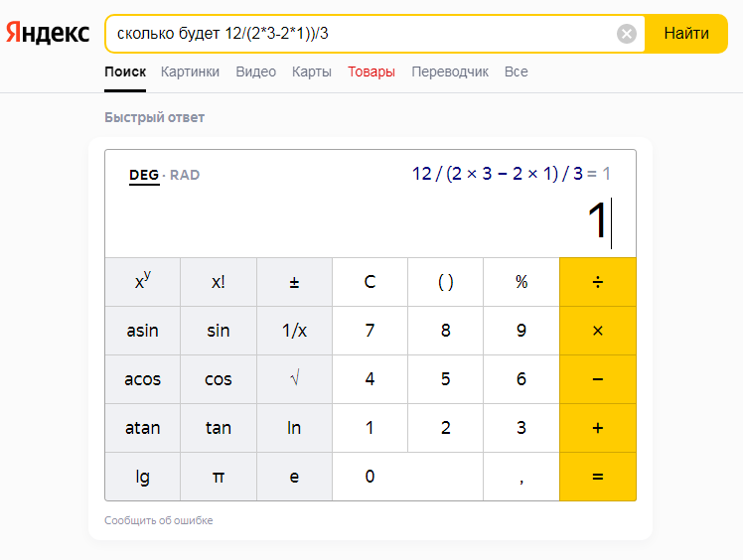The image size is (743, 560).
Task: Open the Картинки search tab
Action: [190, 71]
